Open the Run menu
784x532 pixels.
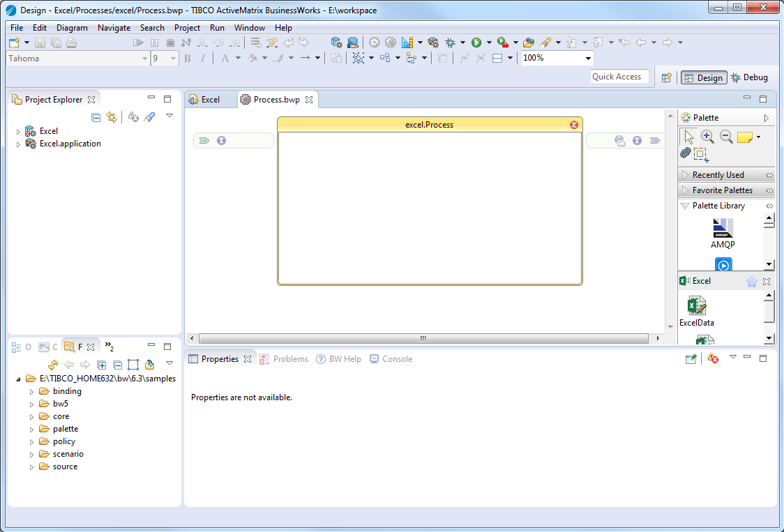point(217,28)
